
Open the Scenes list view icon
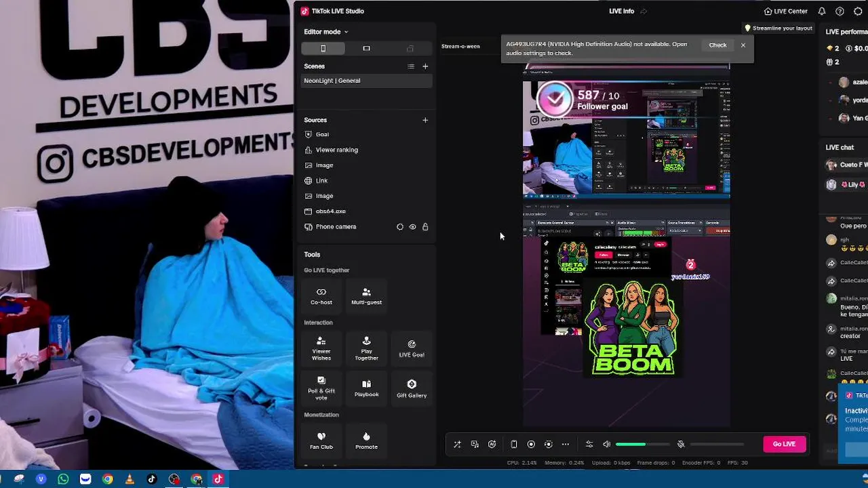point(410,66)
